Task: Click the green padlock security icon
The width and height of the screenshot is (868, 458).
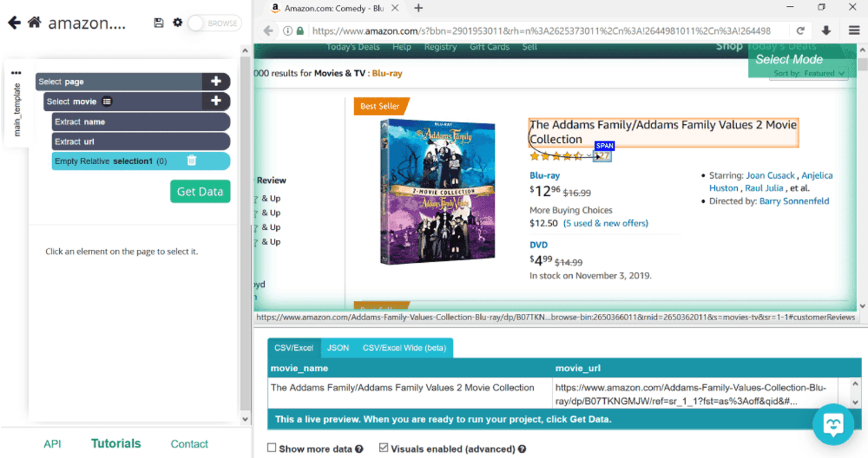Action: 300,31
